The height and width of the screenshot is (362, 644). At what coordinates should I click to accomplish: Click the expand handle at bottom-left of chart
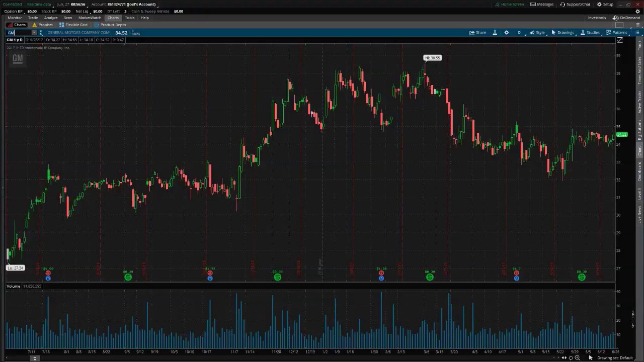[x=35, y=358]
